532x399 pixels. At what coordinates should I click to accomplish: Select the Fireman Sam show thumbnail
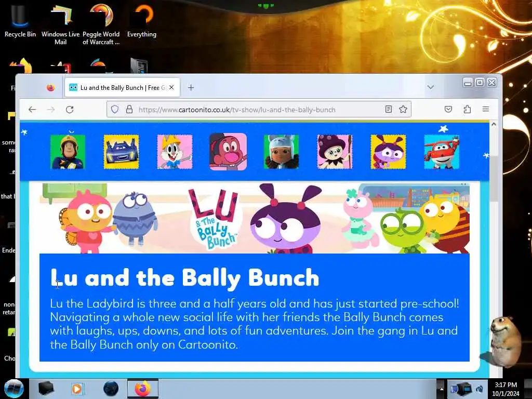pyautogui.click(x=68, y=152)
